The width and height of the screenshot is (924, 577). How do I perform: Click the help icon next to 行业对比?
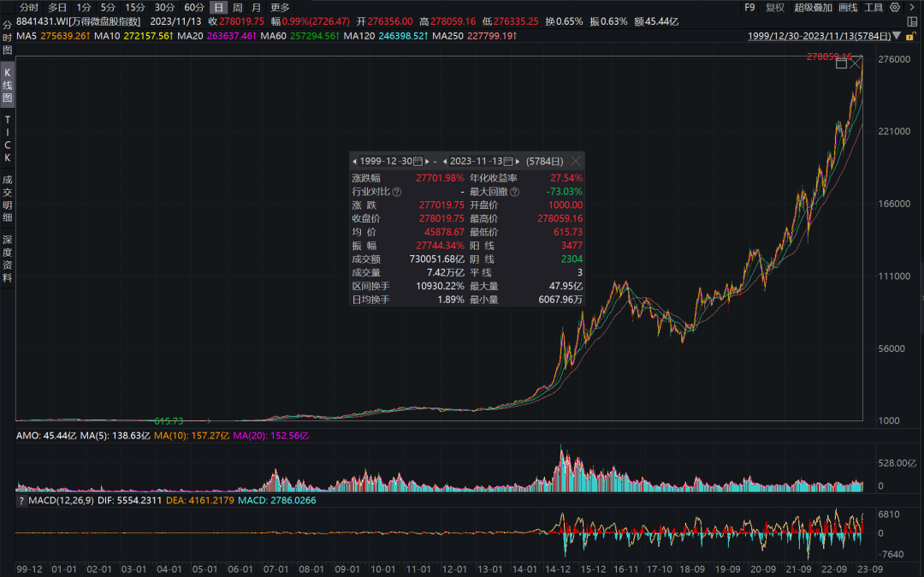tap(397, 192)
